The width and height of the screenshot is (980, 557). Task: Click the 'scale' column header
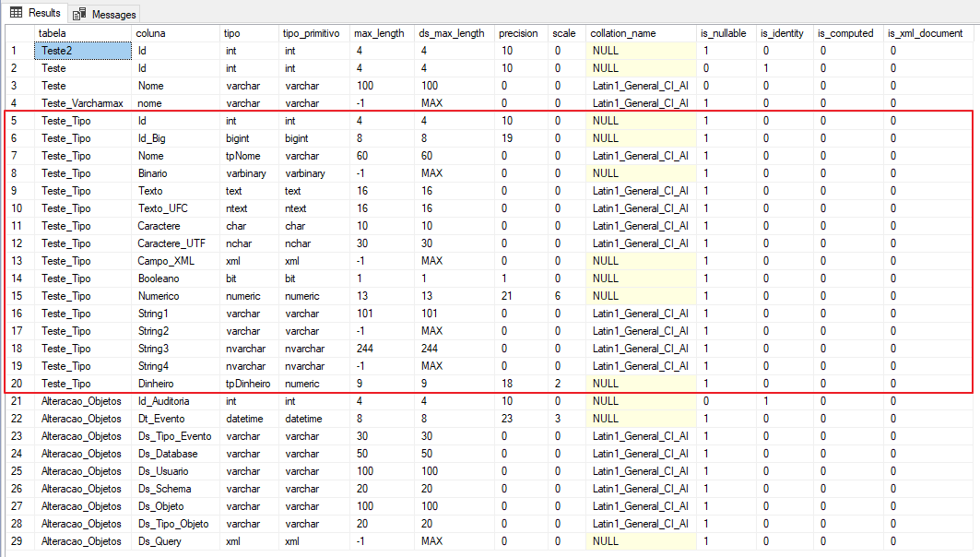coord(567,33)
